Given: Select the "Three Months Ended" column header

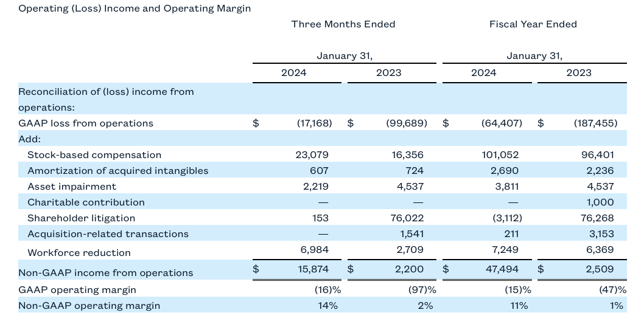Looking at the screenshot, I should (343, 24).
